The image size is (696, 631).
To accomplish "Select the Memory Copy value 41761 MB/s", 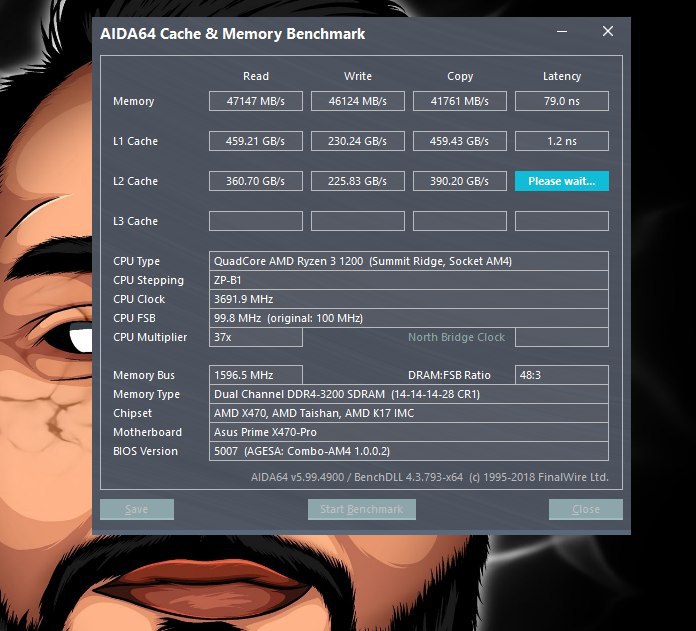I will pyautogui.click(x=459, y=101).
